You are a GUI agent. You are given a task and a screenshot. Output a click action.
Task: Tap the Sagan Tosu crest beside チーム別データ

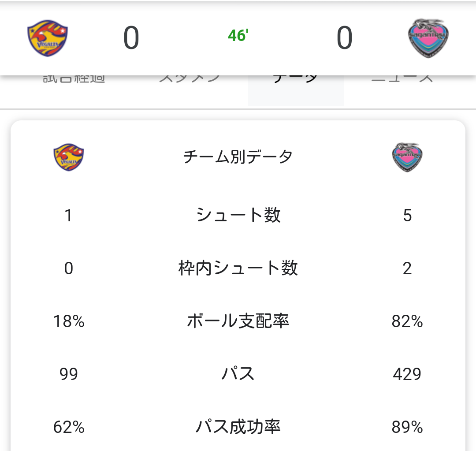[407, 157]
